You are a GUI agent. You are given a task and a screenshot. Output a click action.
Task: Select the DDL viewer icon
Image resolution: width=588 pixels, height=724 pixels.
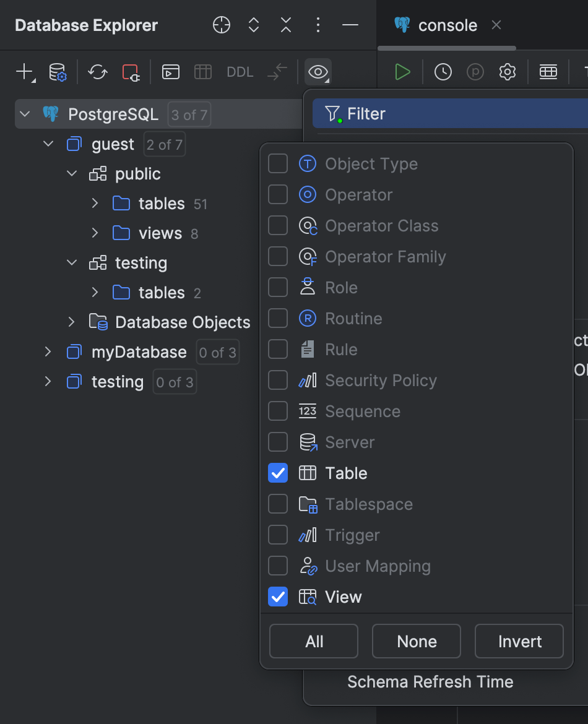pos(240,72)
